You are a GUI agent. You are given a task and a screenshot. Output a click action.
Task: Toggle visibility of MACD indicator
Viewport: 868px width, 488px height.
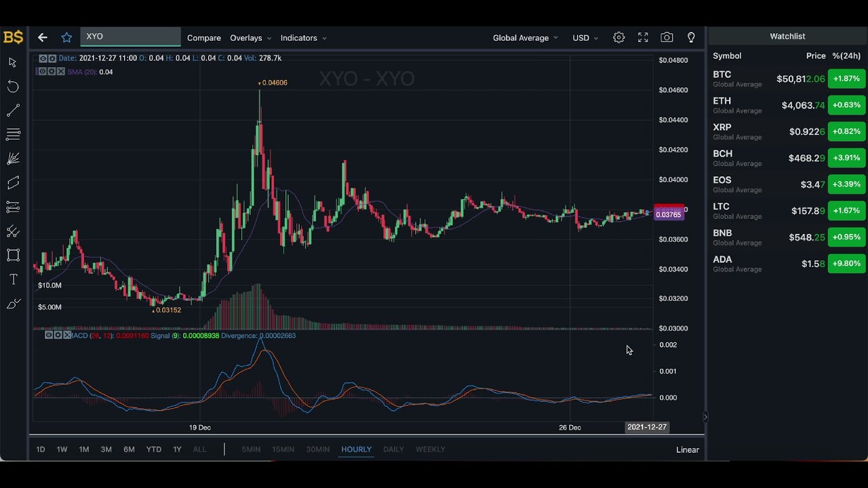pyautogui.click(x=49, y=335)
